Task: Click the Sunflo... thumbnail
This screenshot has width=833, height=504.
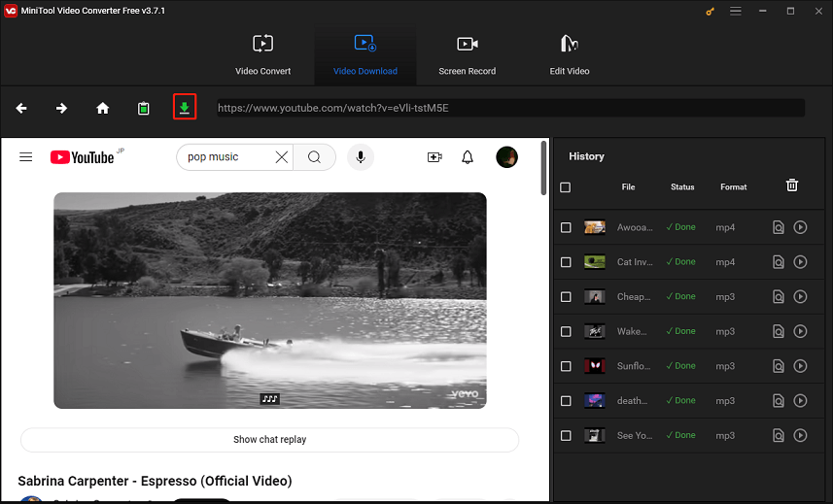Action: [595, 366]
